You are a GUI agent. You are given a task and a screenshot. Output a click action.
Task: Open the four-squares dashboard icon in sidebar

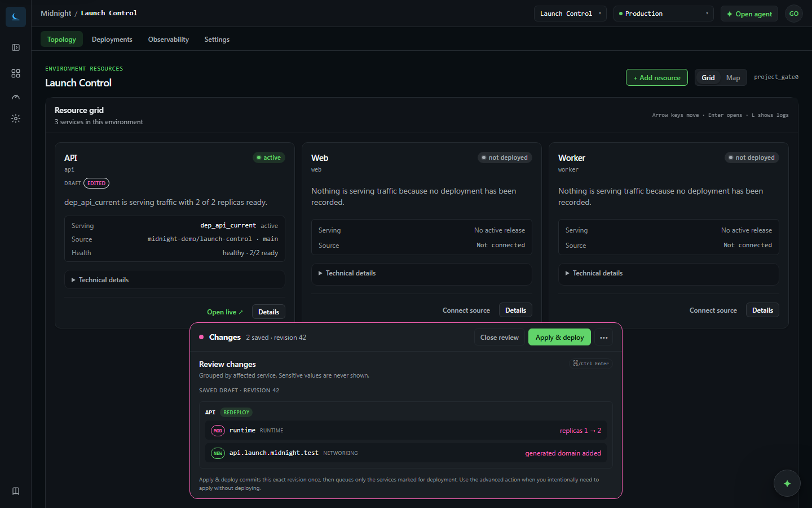pyautogui.click(x=16, y=73)
